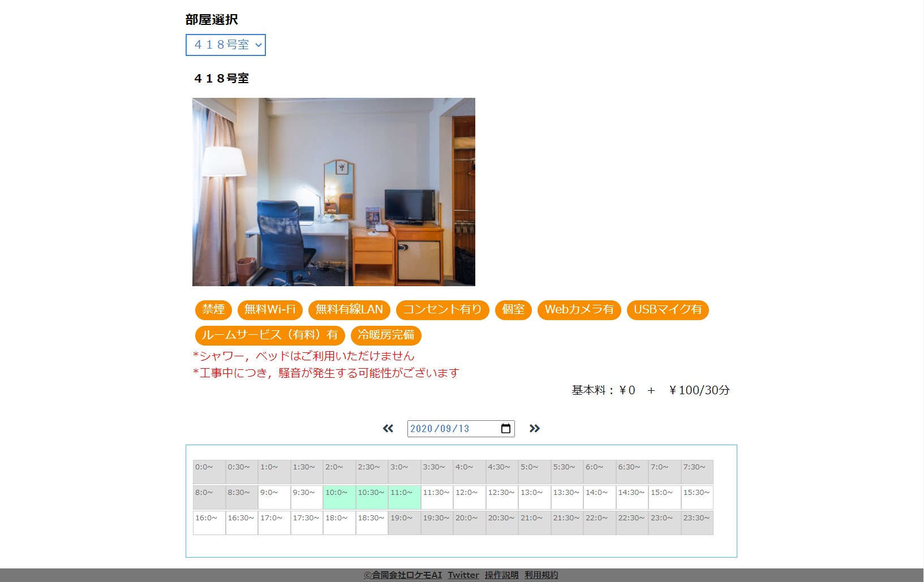924x582 pixels.
Task: Select the 18:30~ time slot
Action: [x=372, y=523]
